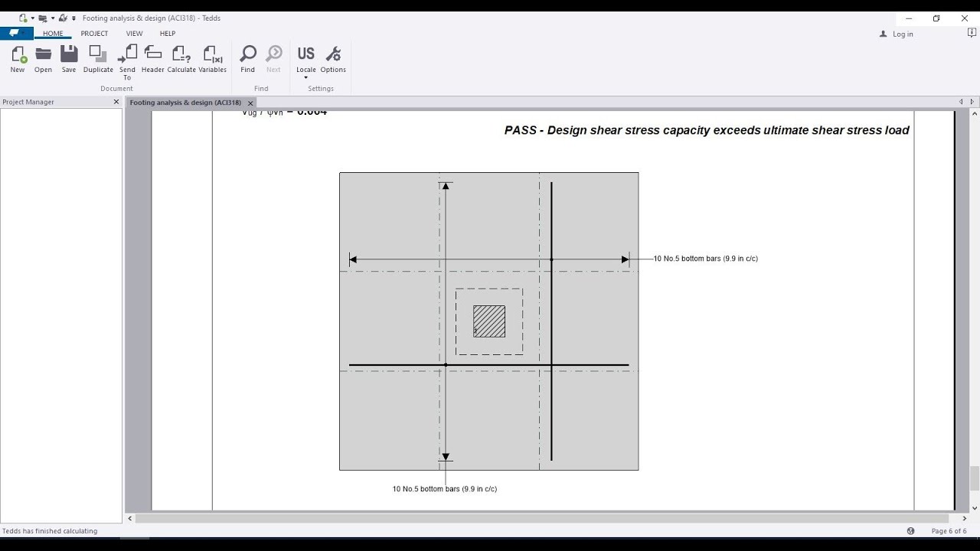Image resolution: width=980 pixels, height=551 pixels.
Task: Open the HELP ribbon tab
Action: pyautogui.click(x=168, y=34)
